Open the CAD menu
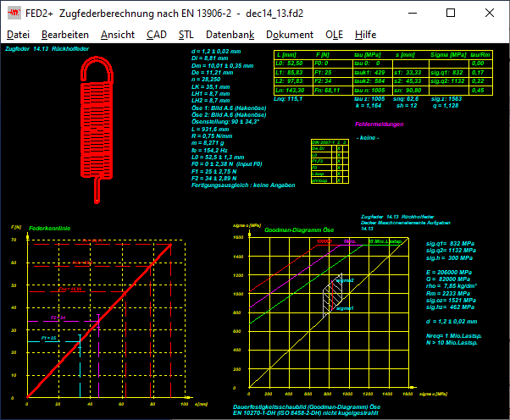 pos(156,35)
